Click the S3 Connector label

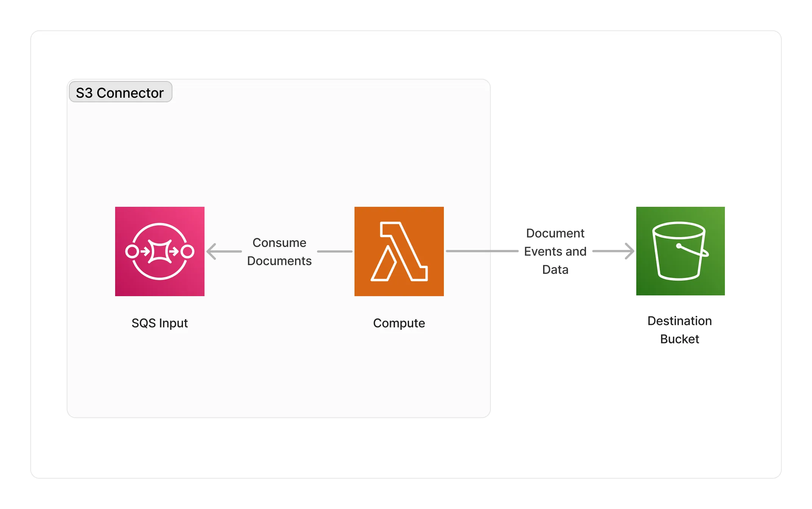click(x=120, y=92)
